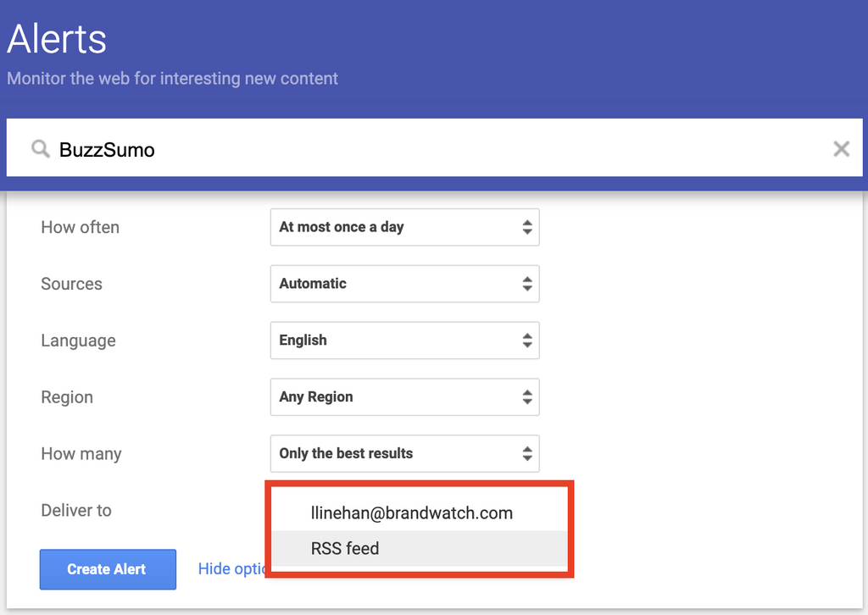Image resolution: width=868 pixels, height=615 pixels.
Task: Choose the RSS feed delivery option
Action: click(345, 549)
